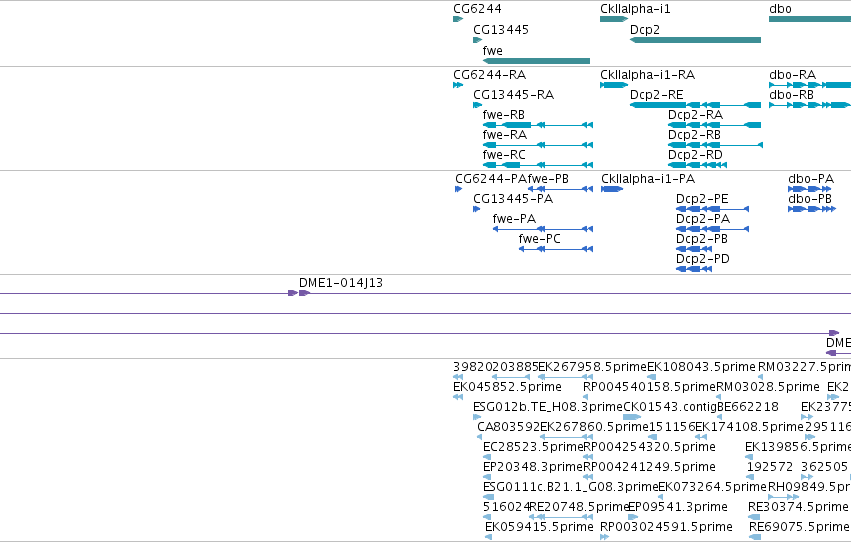Viewport: 851px width, 542px height.
Task: Click the fwe-RA transcript label
Action: pos(505,135)
